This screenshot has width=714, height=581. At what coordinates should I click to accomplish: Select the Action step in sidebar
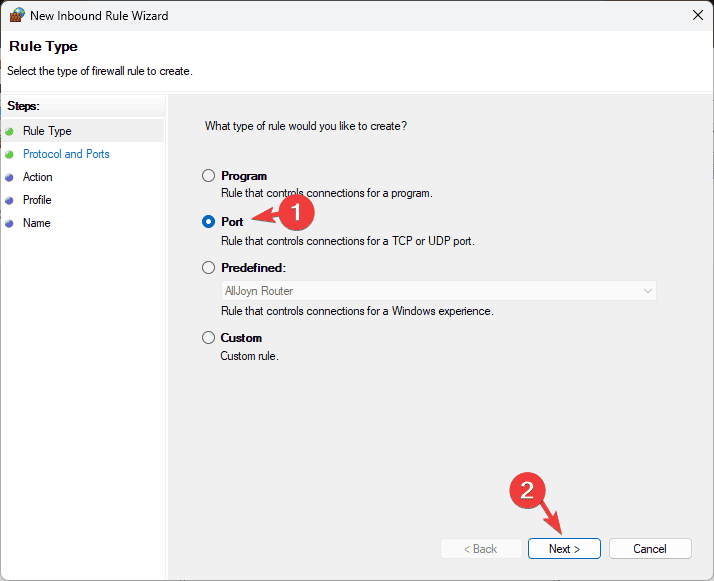tap(37, 177)
